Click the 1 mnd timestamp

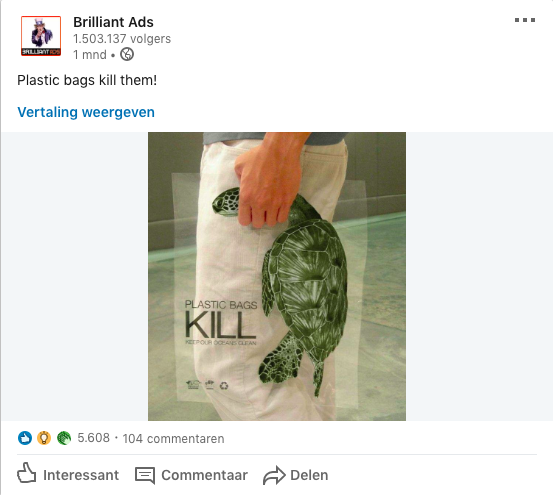(x=90, y=55)
